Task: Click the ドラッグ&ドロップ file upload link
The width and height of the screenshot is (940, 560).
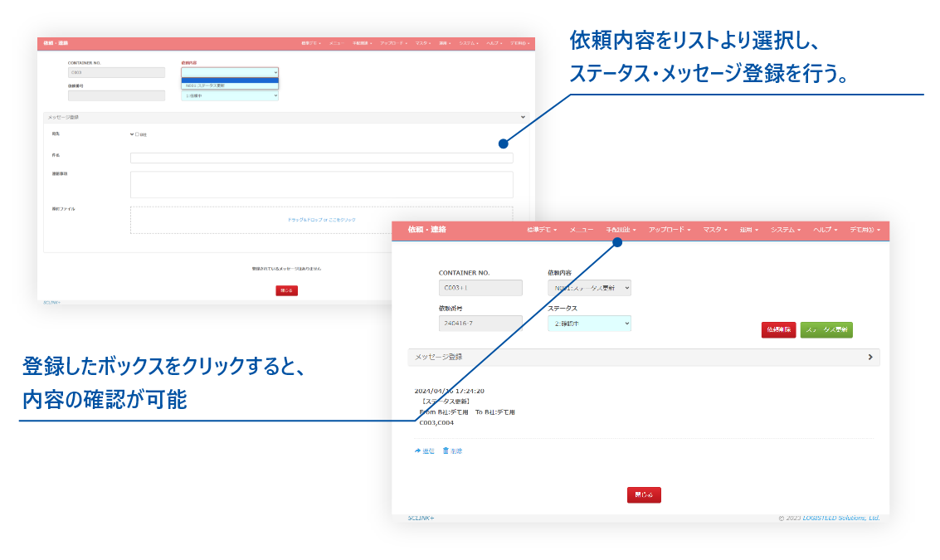Action: coord(321,220)
